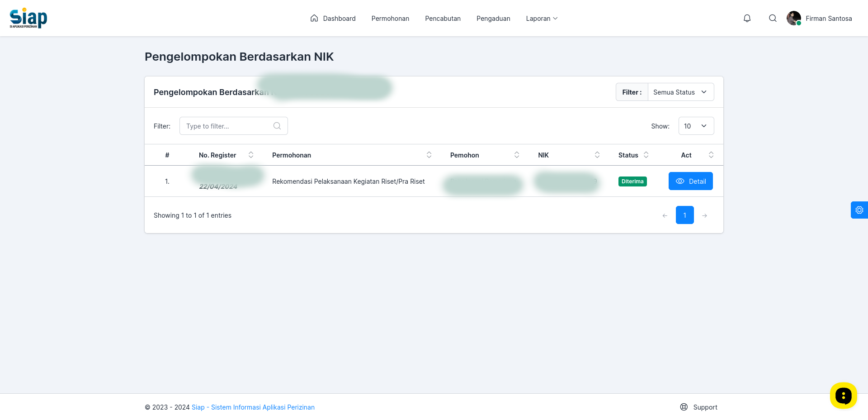Sort table by No. Register column
This screenshot has width=868, height=420.
click(251, 155)
